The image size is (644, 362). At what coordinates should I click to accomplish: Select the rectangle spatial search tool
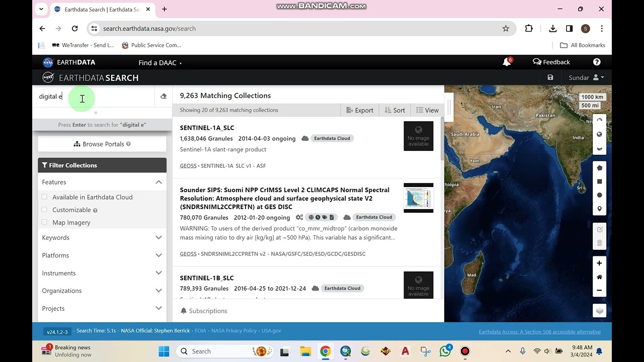coord(599,182)
